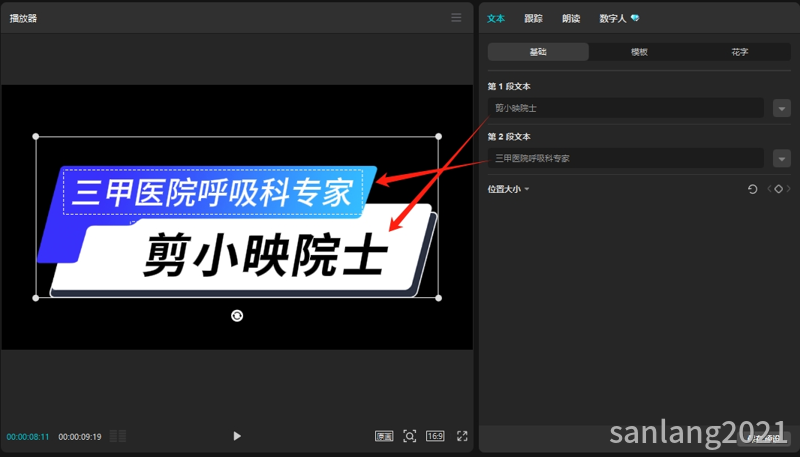Open the player panel hamburger menu
This screenshot has width=800, height=457.
(x=456, y=18)
